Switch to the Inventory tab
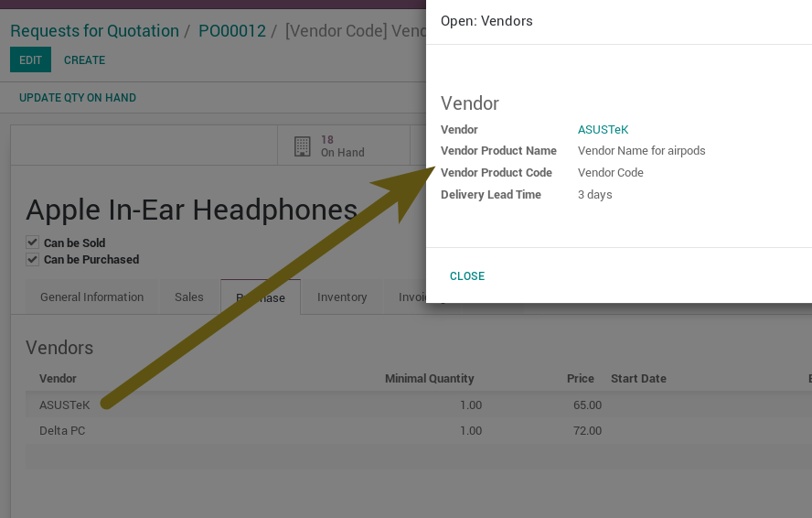Screen dimensions: 812x518 [x=342, y=297]
